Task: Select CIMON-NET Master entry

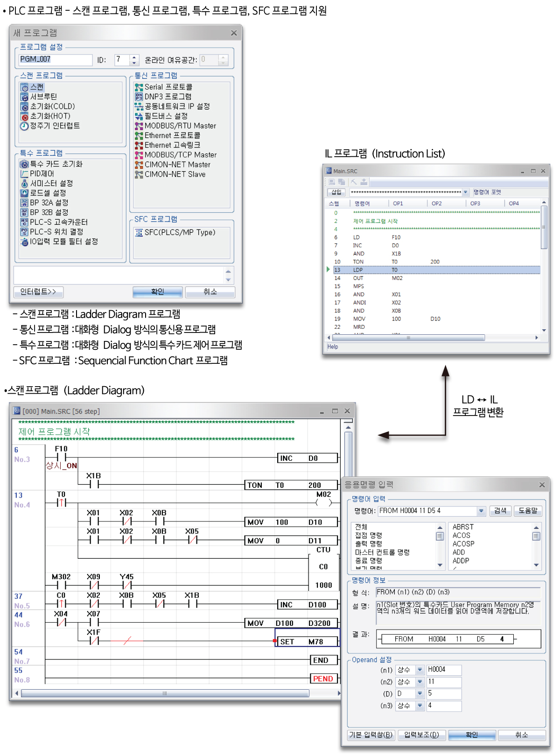Action: point(173,165)
